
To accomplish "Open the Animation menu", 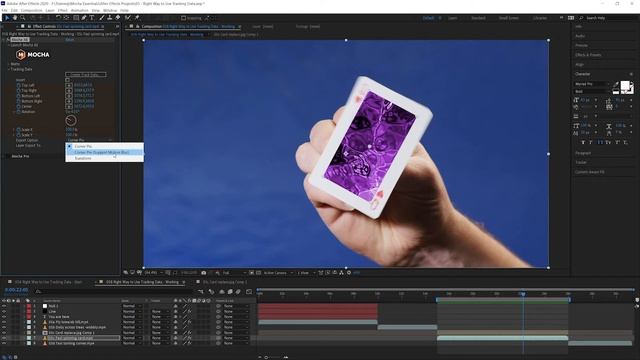I will 80,10.
